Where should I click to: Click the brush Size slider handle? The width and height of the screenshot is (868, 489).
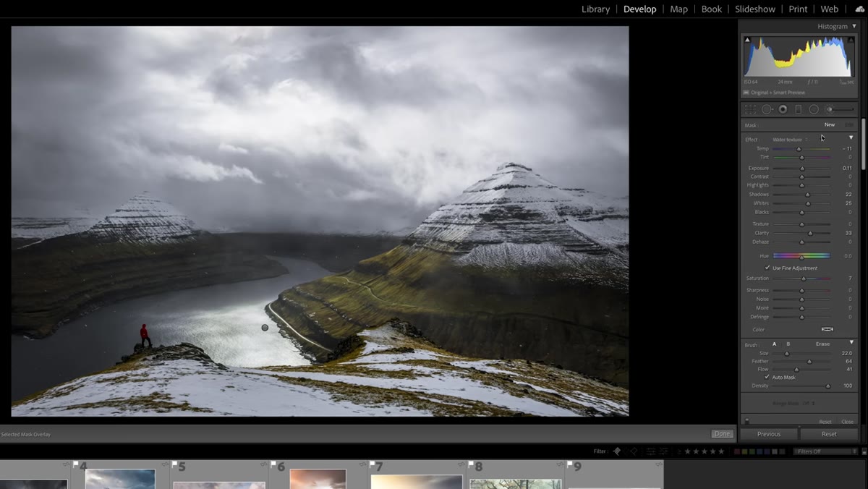(787, 353)
